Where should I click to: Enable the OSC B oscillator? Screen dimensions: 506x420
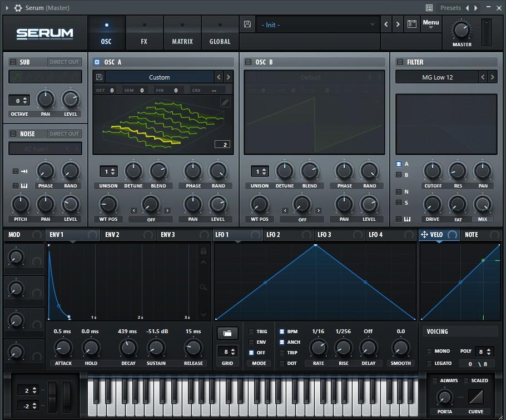[x=248, y=62]
